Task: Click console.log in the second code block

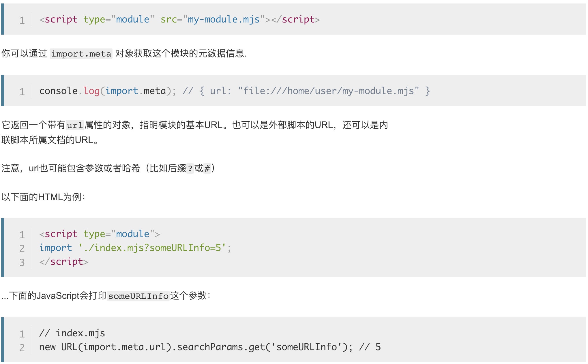Action: click(70, 91)
